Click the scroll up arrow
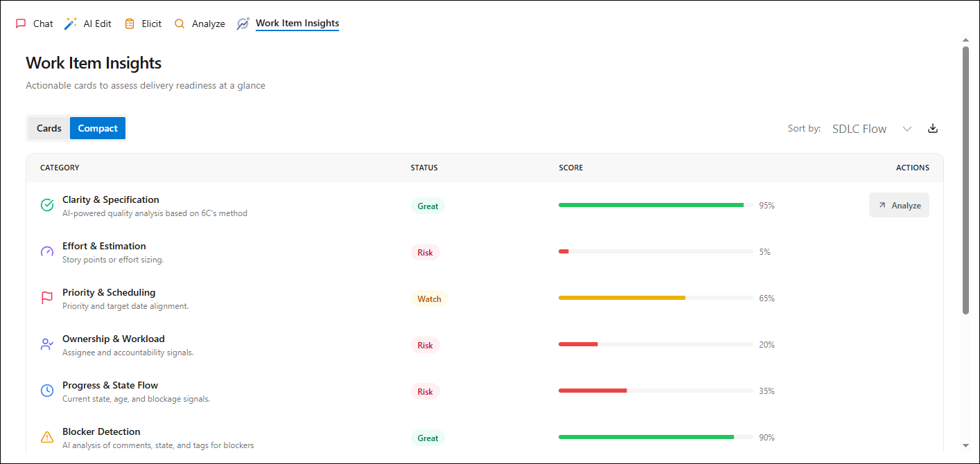 (966, 40)
